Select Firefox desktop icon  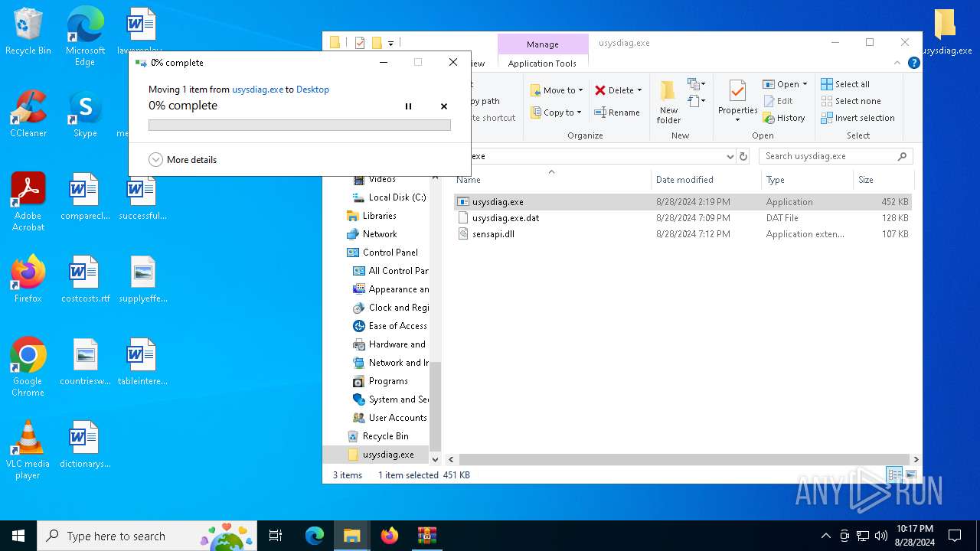coord(28,279)
